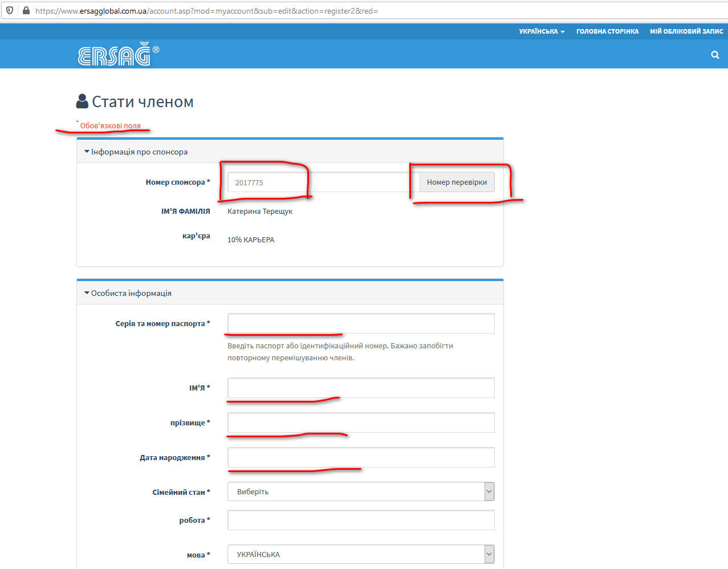Click the user icon beside Стати членом

pos(82,101)
